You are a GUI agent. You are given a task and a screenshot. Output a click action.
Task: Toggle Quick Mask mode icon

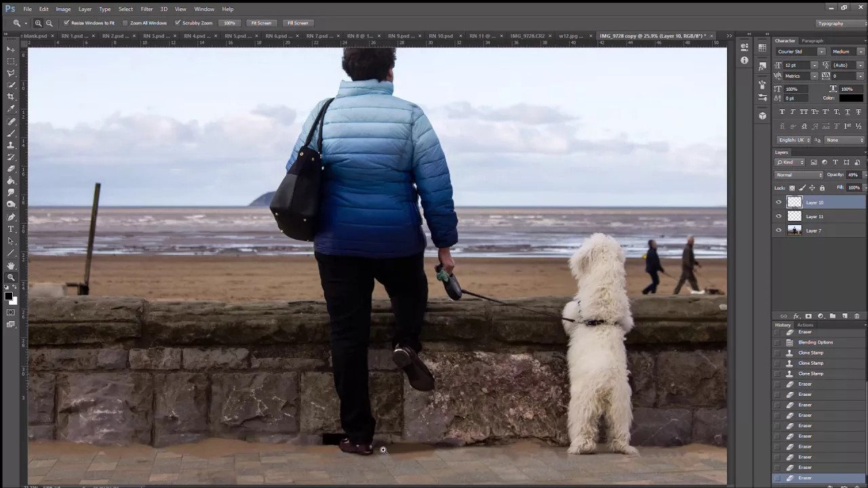pyautogui.click(x=11, y=312)
